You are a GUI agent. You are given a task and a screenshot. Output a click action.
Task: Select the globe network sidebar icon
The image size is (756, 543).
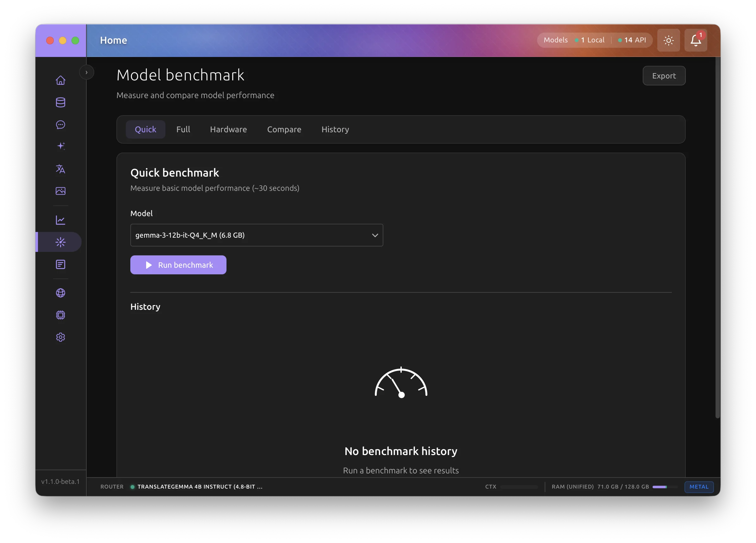click(60, 293)
